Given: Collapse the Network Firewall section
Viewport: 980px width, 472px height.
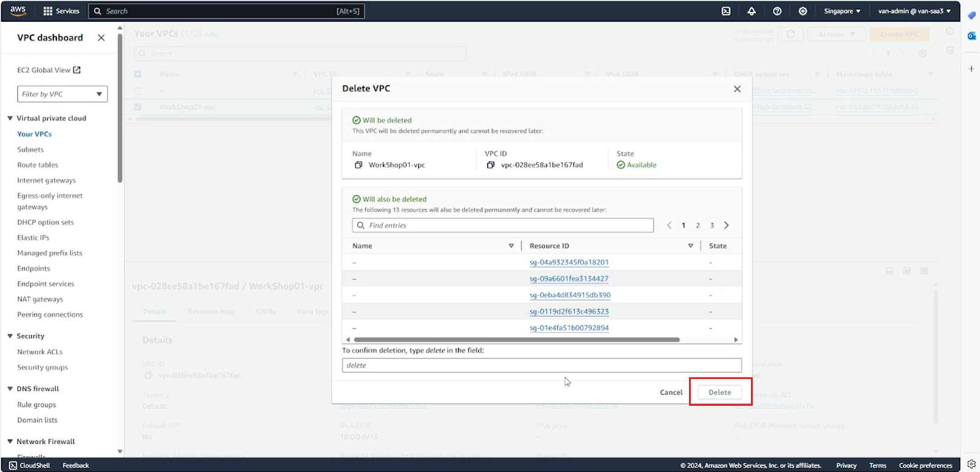Looking at the screenshot, I should pyautogui.click(x=10, y=442).
